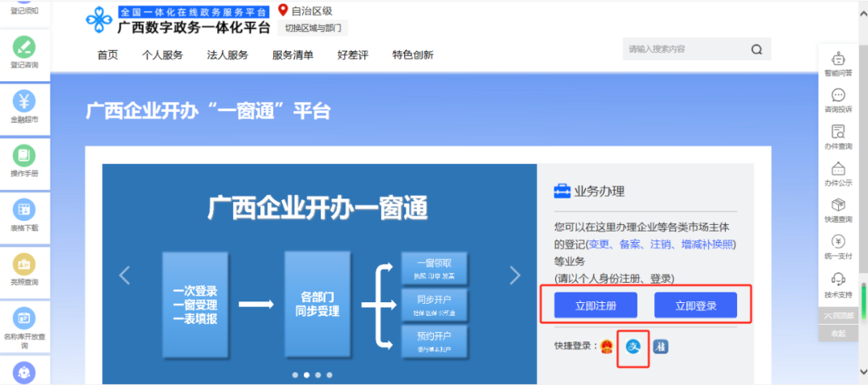Screen dimensions: 868x385
Task: Log in with the Alipay quick-login icon
Action: 633,346
